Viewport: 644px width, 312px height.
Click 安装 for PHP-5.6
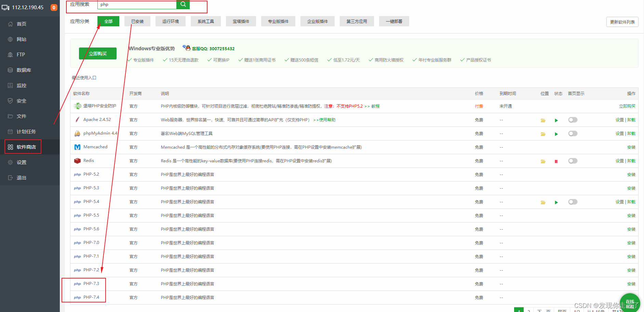tap(631, 229)
